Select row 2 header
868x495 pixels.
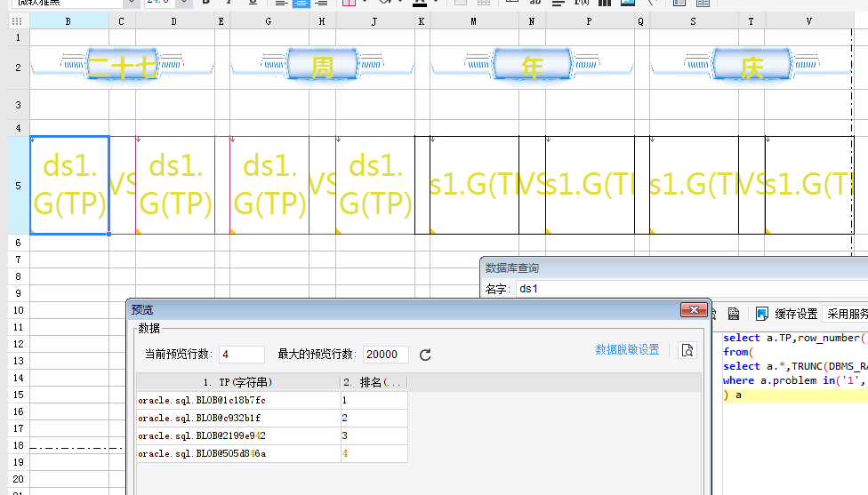pyautogui.click(x=19, y=68)
